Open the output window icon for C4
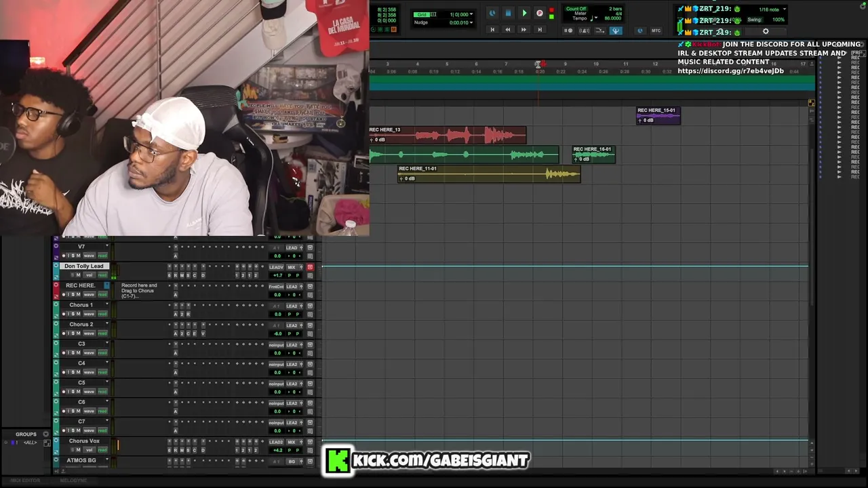The width and height of the screenshot is (868, 488). click(310, 365)
